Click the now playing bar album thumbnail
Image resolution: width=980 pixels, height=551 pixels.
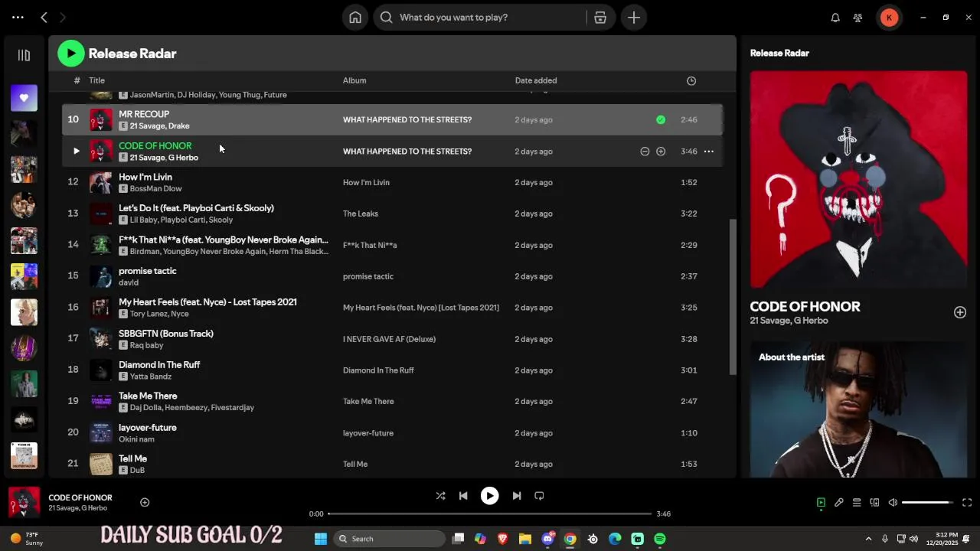24,502
